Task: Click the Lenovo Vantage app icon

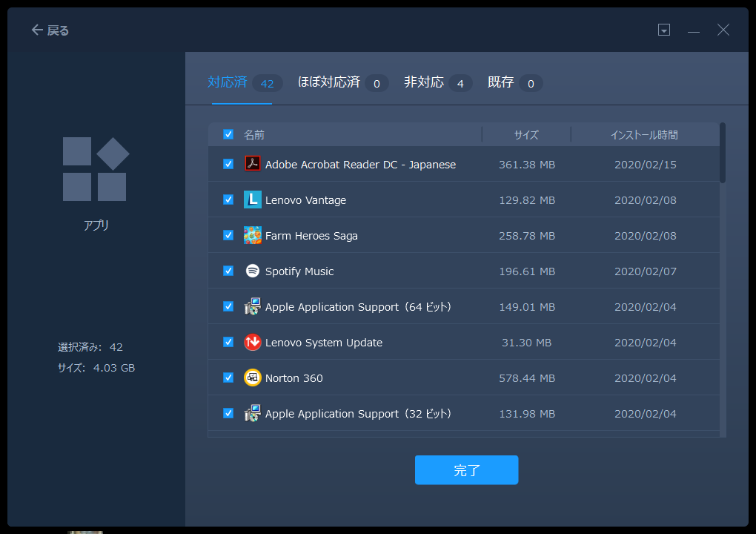Action: 252,200
